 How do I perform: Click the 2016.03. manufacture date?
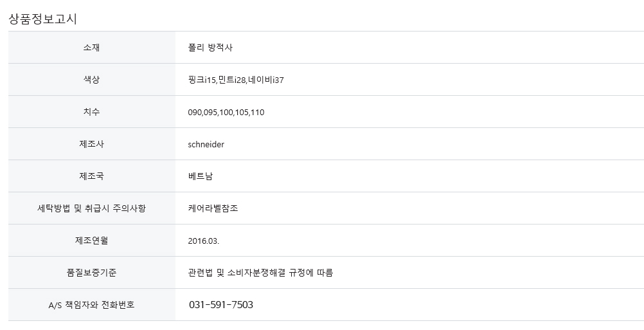click(x=204, y=241)
